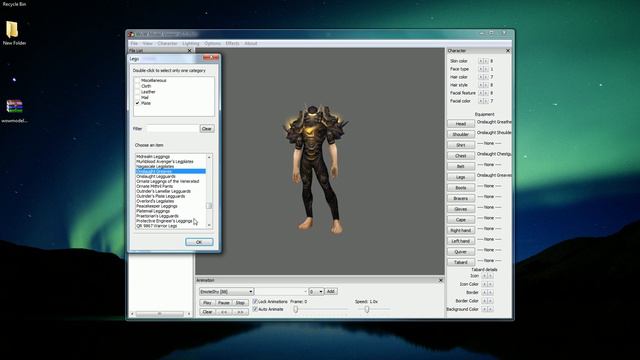Screen dimensions: 640x360
Task: Click the Hair style next arrow
Action: [486, 85]
